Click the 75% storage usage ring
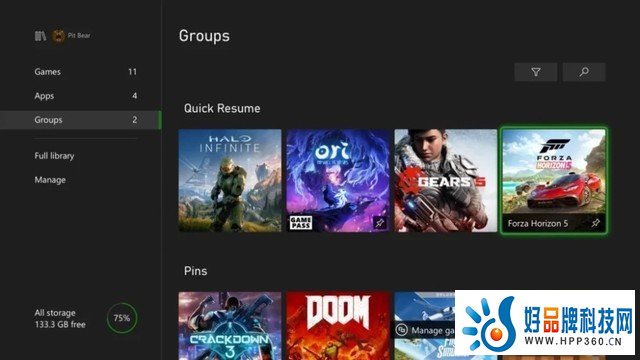Viewport: 640px width, 360px height. tap(122, 318)
